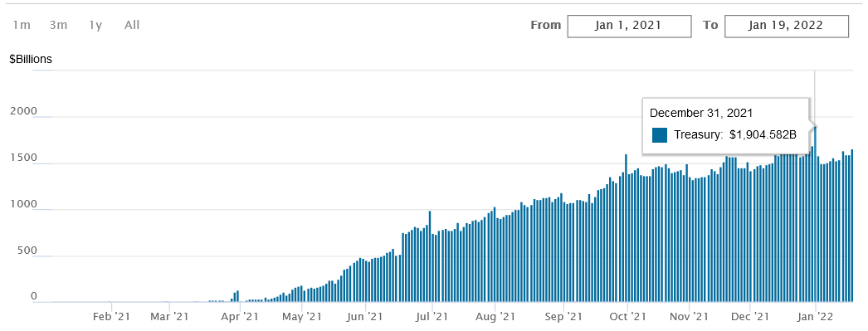This screenshot has height=331, width=868.
Task: Click the Feb '21 axis label
Action: (x=111, y=317)
